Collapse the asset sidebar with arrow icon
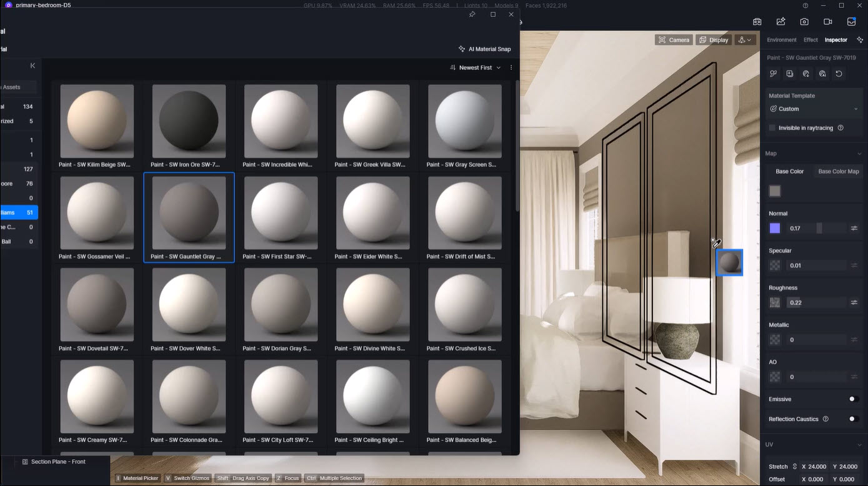 tap(32, 66)
